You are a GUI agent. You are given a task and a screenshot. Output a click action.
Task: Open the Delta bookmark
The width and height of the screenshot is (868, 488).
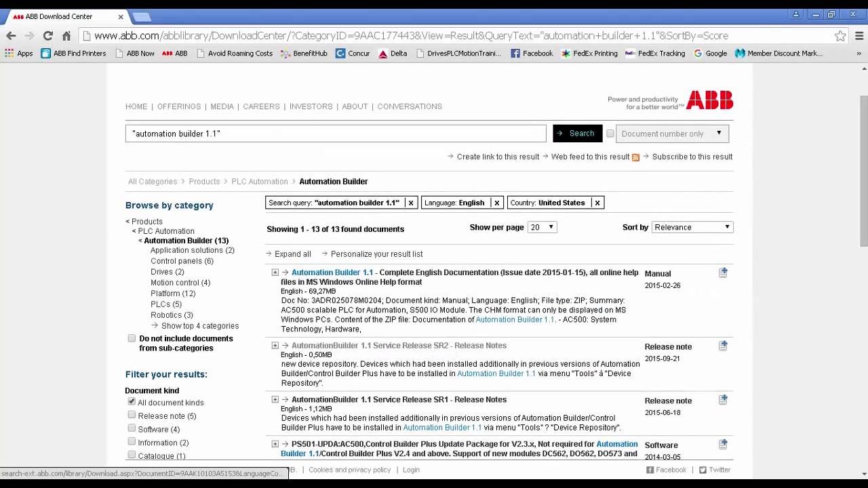coord(393,54)
